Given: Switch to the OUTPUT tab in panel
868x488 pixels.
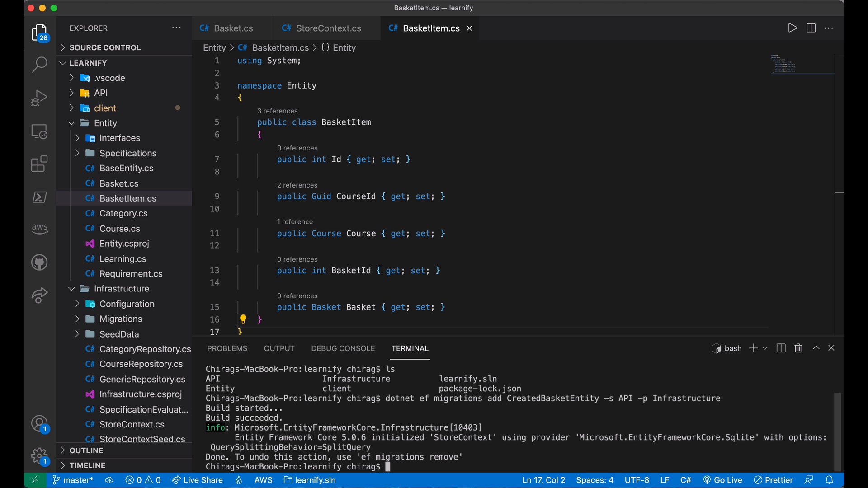Looking at the screenshot, I should pyautogui.click(x=278, y=348).
